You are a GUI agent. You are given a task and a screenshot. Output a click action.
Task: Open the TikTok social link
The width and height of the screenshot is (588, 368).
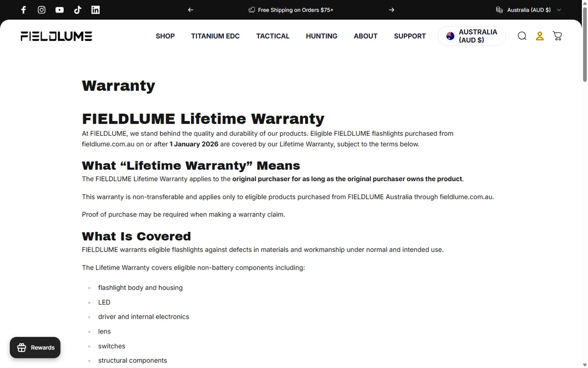click(x=78, y=10)
